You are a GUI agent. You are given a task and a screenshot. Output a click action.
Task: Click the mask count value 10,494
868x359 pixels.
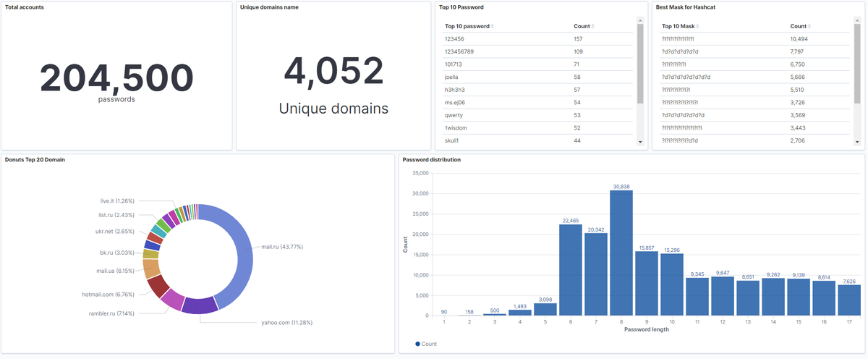(799, 38)
